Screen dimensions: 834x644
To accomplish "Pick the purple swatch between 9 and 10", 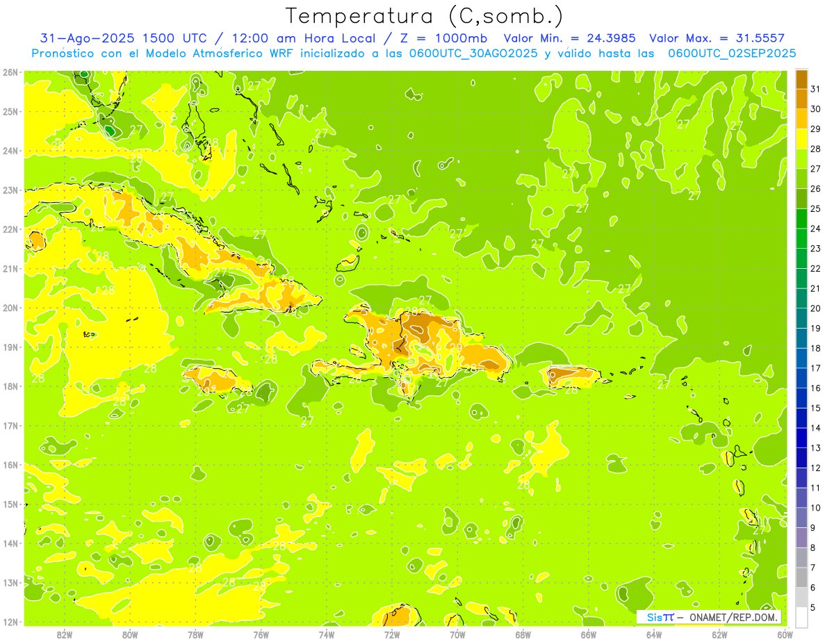I will [x=801, y=518].
